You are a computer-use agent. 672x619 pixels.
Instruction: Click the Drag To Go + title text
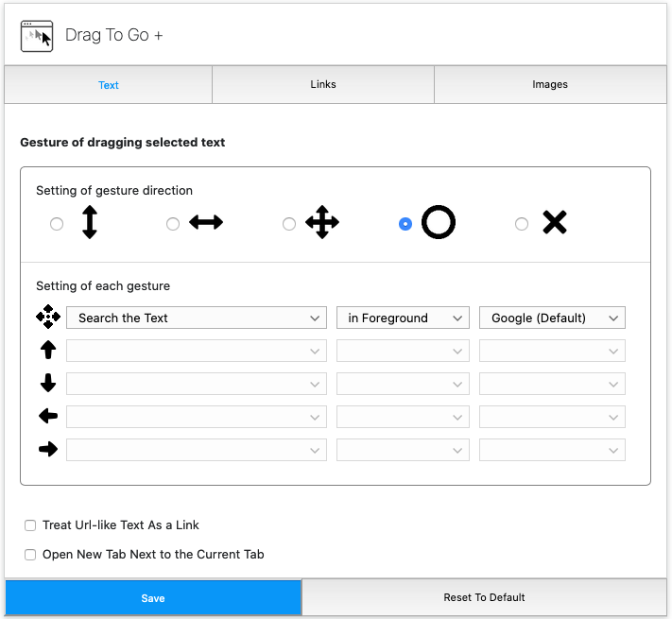click(x=114, y=35)
